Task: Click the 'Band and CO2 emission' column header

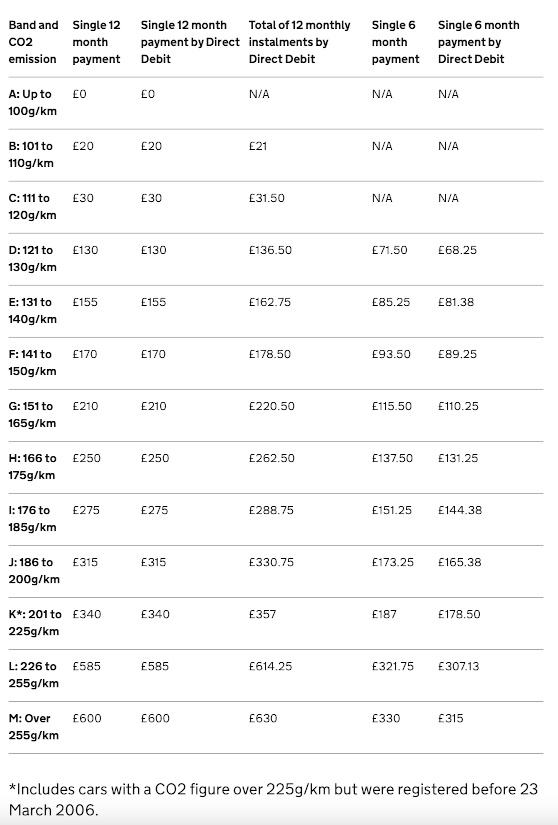Action: coord(33,42)
